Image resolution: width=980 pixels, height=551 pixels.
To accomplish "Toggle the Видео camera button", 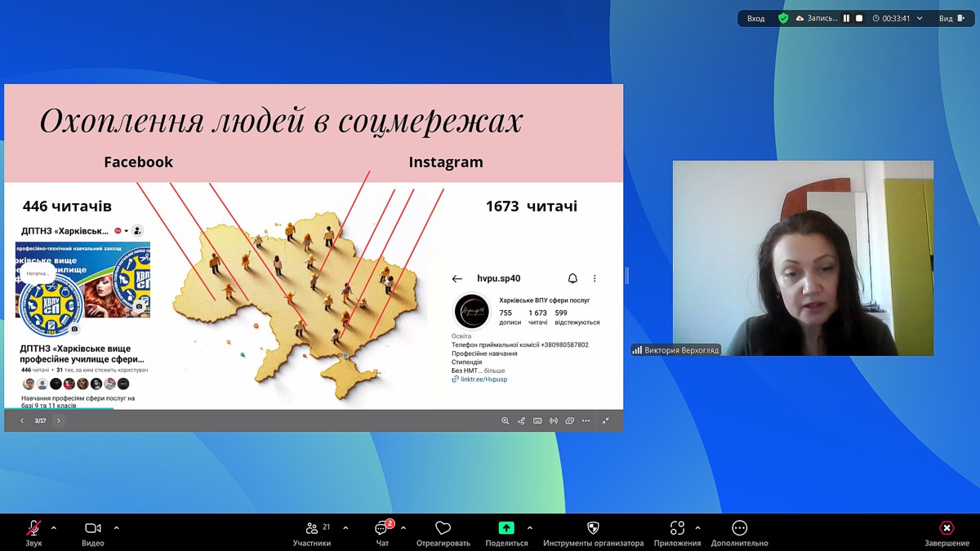I will [92, 532].
